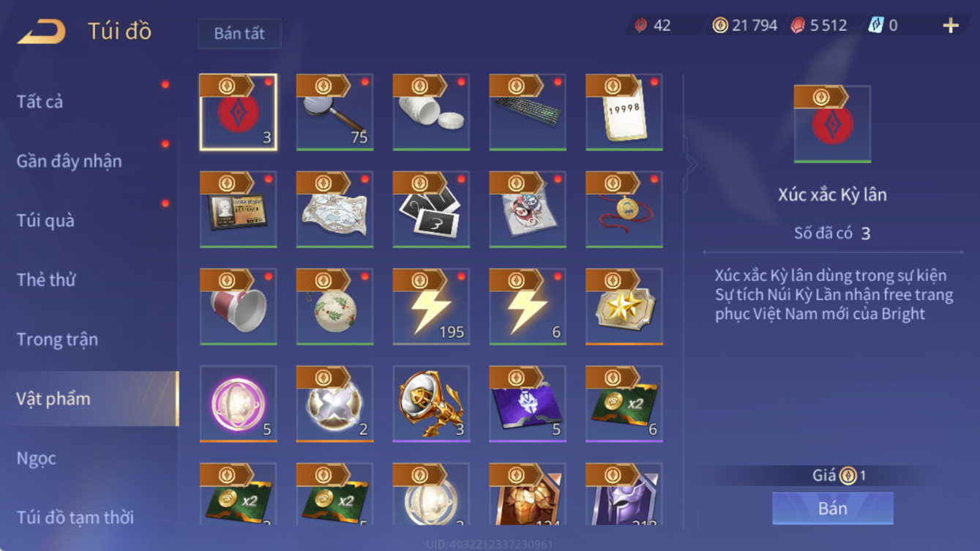Select the Christmas ornament ball item
The image size is (980, 551).
(x=334, y=307)
